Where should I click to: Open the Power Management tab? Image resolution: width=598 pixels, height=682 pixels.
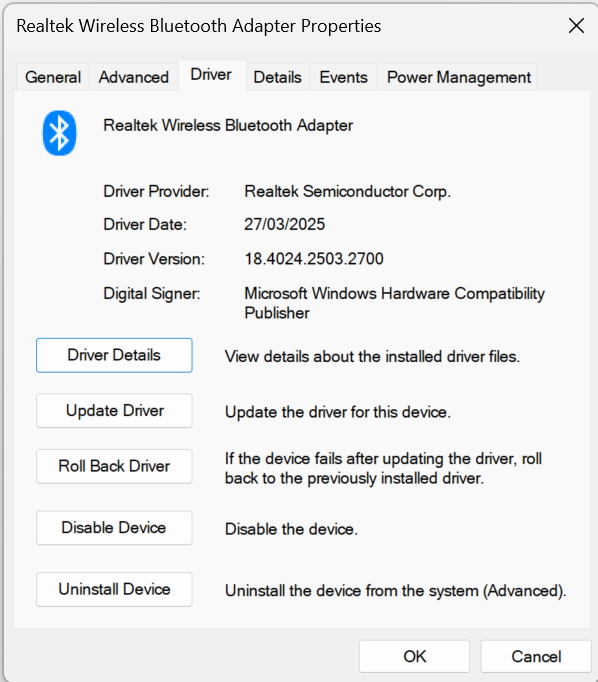(x=459, y=77)
